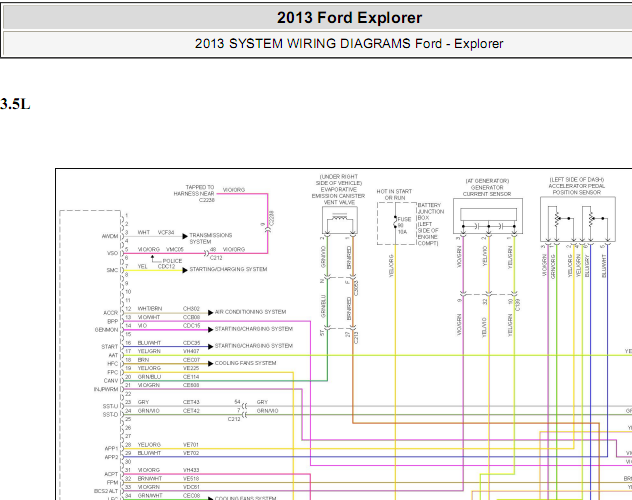
Task: Click the "GRN/BLU" wire color on pin 20
Action: pyautogui.click(x=149, y=377)
